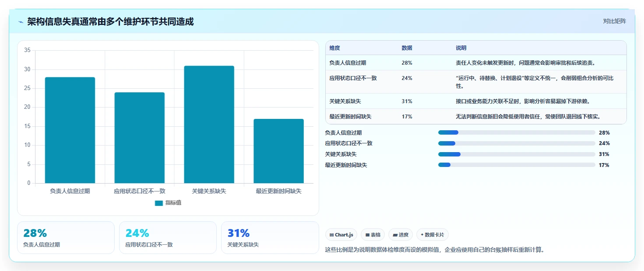
Task: Click the 应用状态口径不一致 bar in chart
Action: tap(140, 138)
